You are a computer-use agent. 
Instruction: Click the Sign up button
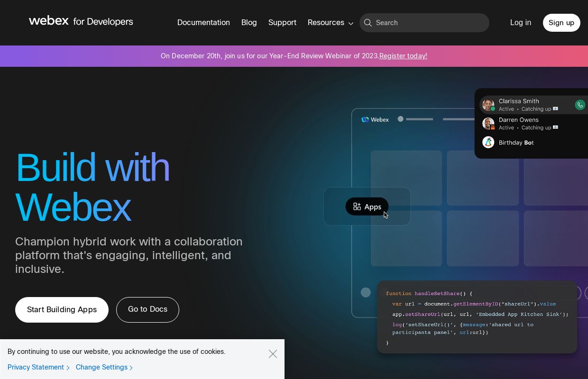point(561,23)
